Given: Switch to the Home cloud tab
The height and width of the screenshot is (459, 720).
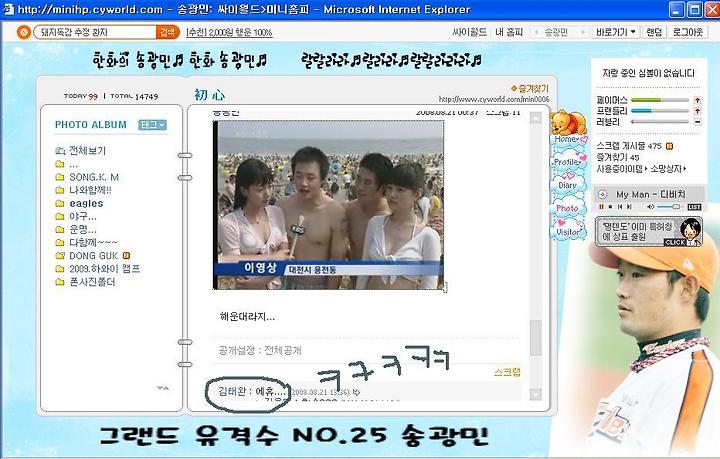Looking at the screenshot, I should click(568, 139).
